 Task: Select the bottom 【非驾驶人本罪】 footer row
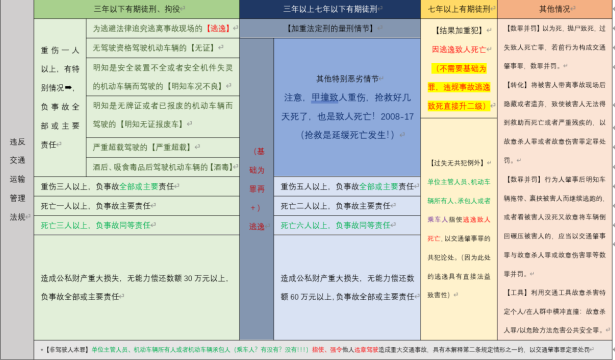point(323,349)
